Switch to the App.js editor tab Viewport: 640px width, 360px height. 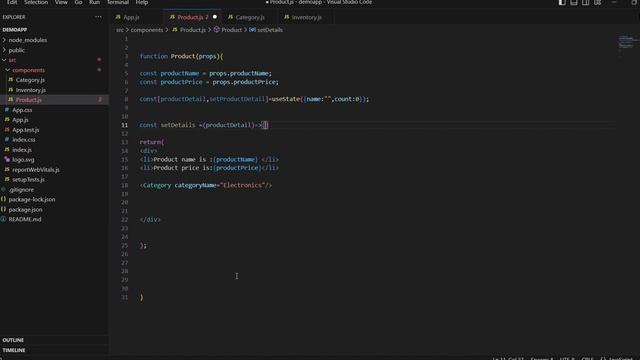(131, 17)
